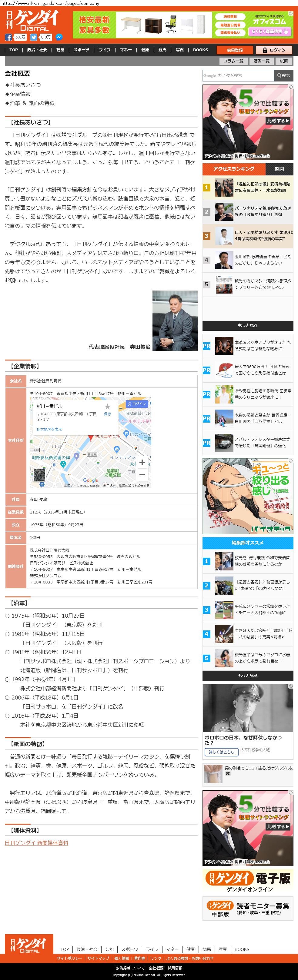Click 地図の誤りを報告する on map
The width and height of the screenshot is (298, 980).
(x=134, y=485)
